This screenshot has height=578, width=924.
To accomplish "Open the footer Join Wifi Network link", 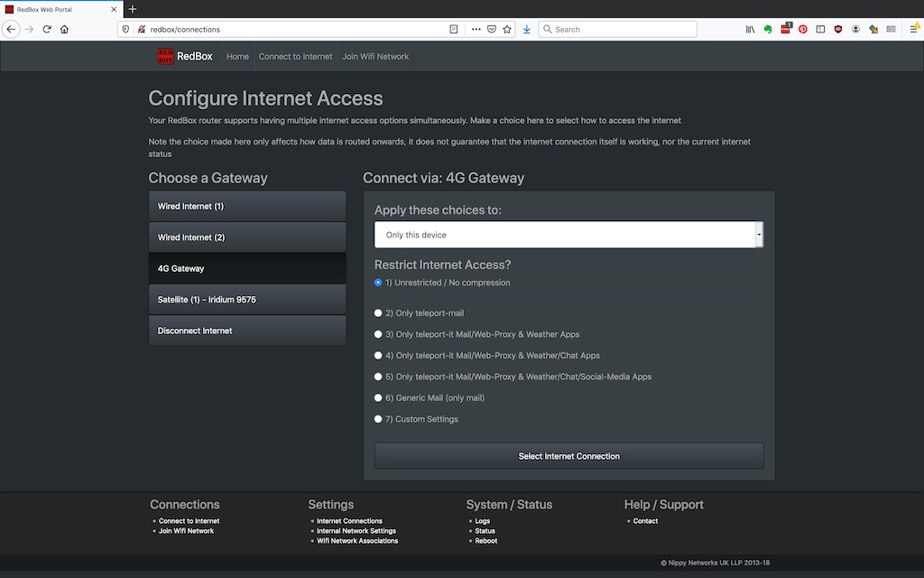I will [x=186, y=531].
